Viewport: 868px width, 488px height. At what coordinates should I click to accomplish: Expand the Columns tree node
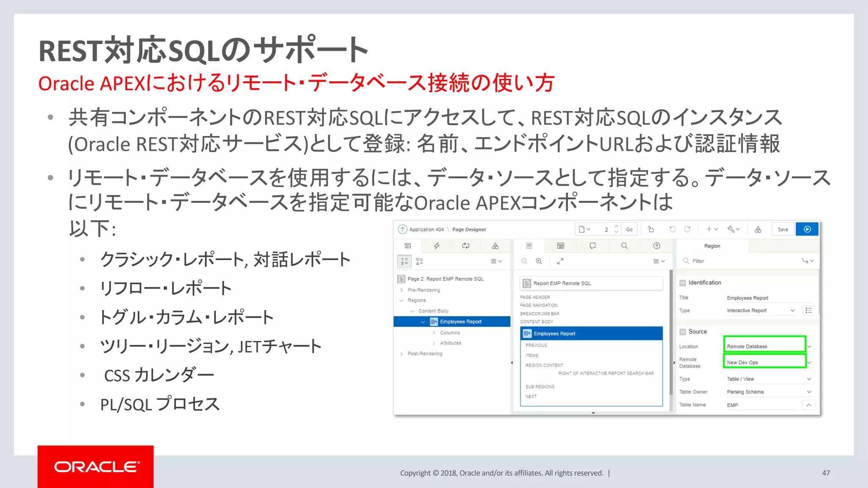434,333
